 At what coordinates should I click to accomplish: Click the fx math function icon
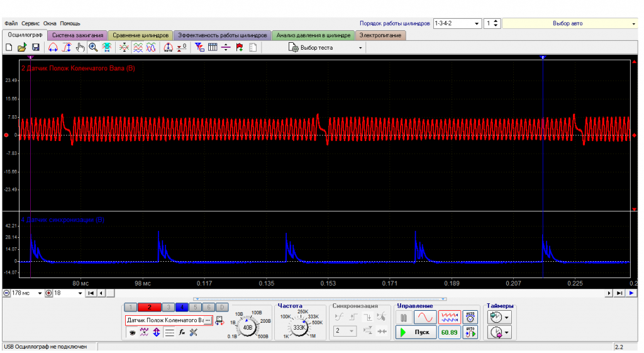pos(182,332)
